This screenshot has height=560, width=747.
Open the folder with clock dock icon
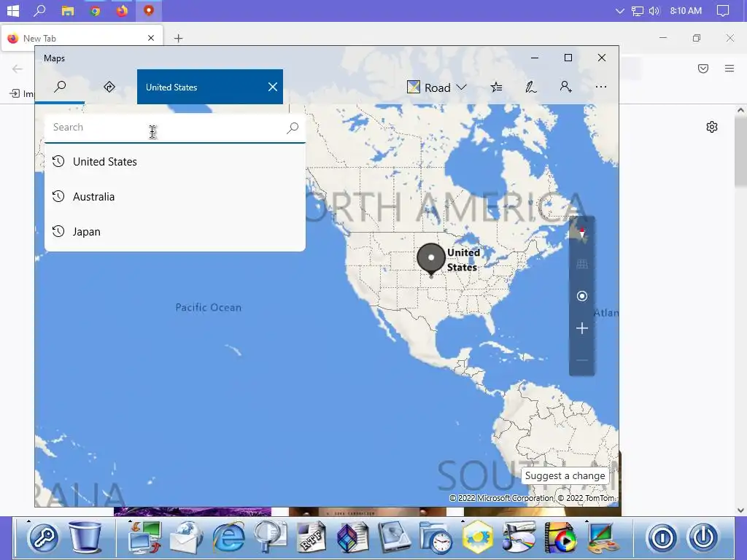(436, 537)
